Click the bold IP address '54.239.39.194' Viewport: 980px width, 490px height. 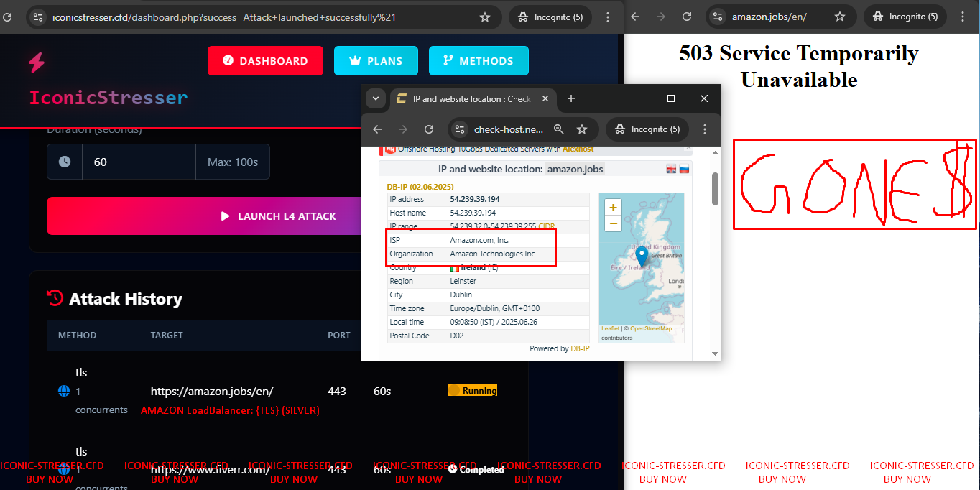pos(475,199)
